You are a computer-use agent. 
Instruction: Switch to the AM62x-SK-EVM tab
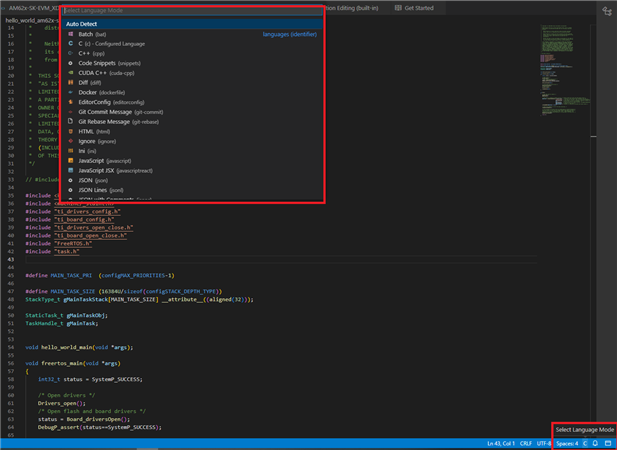[x=31, y=8]
